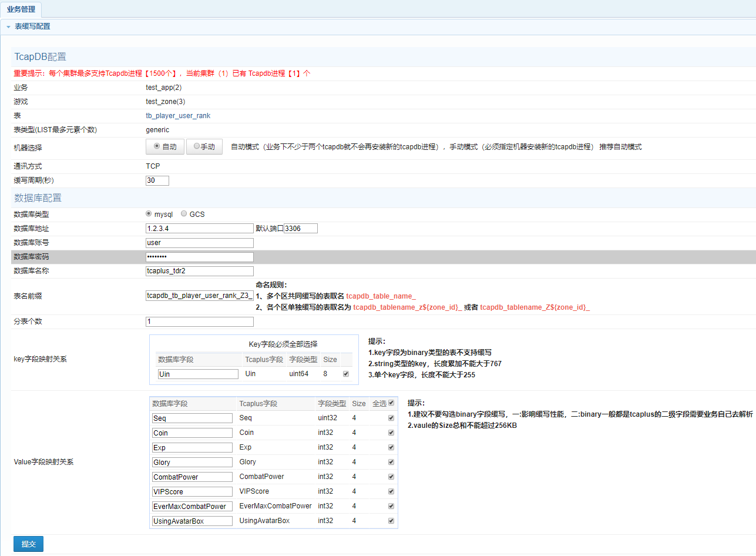This screenshot has width=756, height=556.
Task: Select 自动 machine selection mode
Action: tap(165, 147)
